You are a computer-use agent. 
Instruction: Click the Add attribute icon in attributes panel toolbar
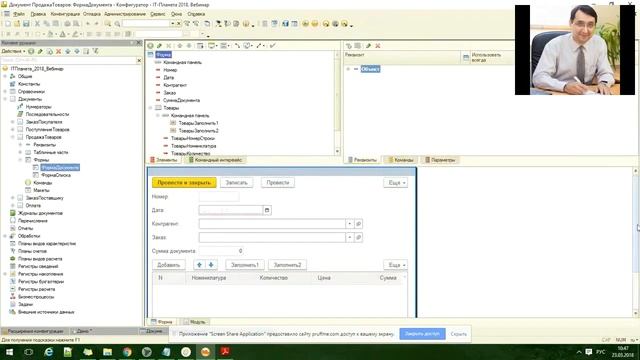tap(349, 46)
